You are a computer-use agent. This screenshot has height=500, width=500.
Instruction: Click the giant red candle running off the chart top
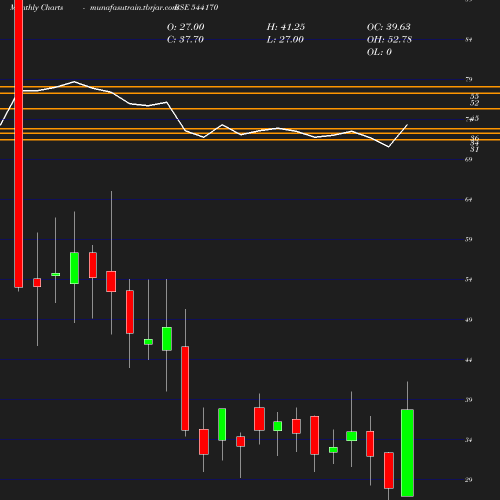[19, 144]
